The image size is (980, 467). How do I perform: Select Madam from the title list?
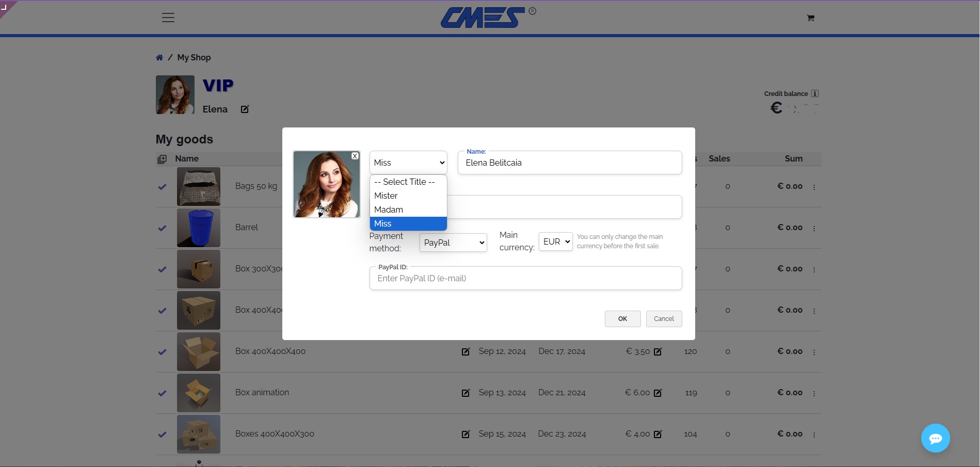[388, 210]
